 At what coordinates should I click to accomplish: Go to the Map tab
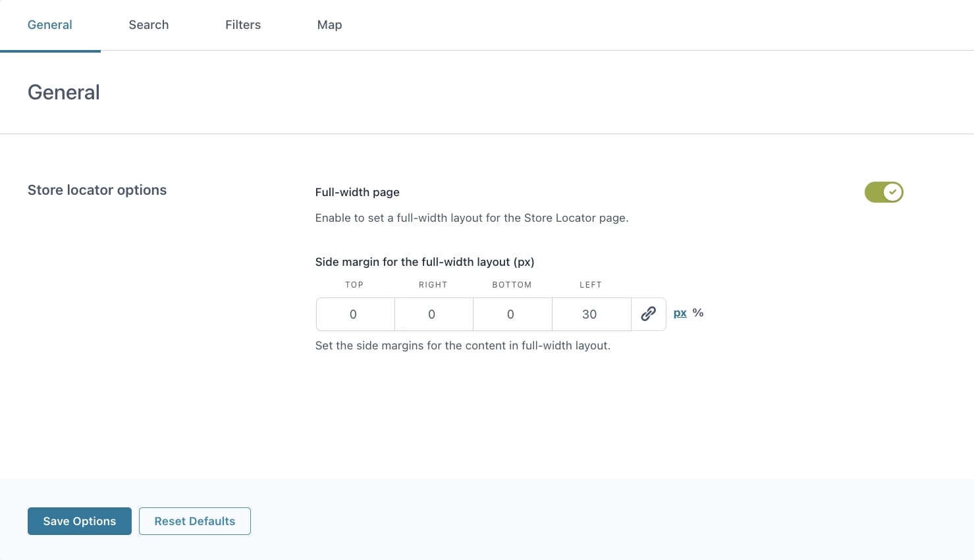click(329, 25)
